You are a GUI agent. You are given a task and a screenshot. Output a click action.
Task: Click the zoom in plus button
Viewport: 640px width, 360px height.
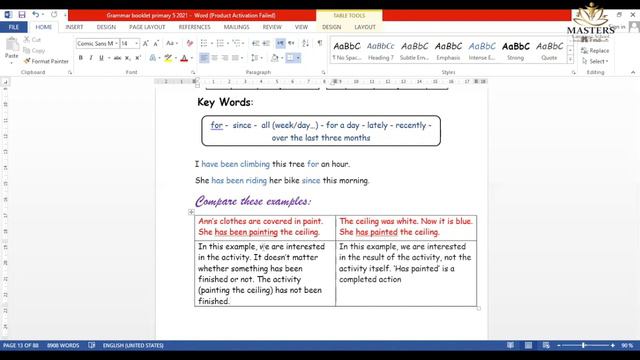click(613, 345)
